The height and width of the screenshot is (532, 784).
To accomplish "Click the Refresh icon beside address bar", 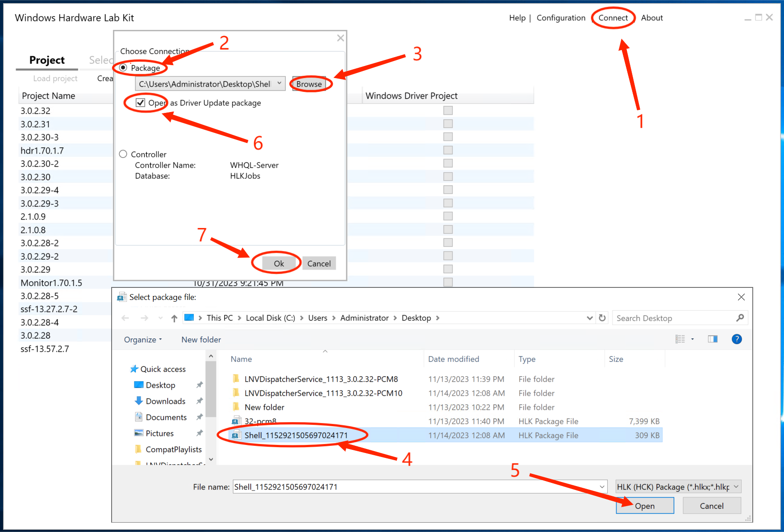I will 602,318.
